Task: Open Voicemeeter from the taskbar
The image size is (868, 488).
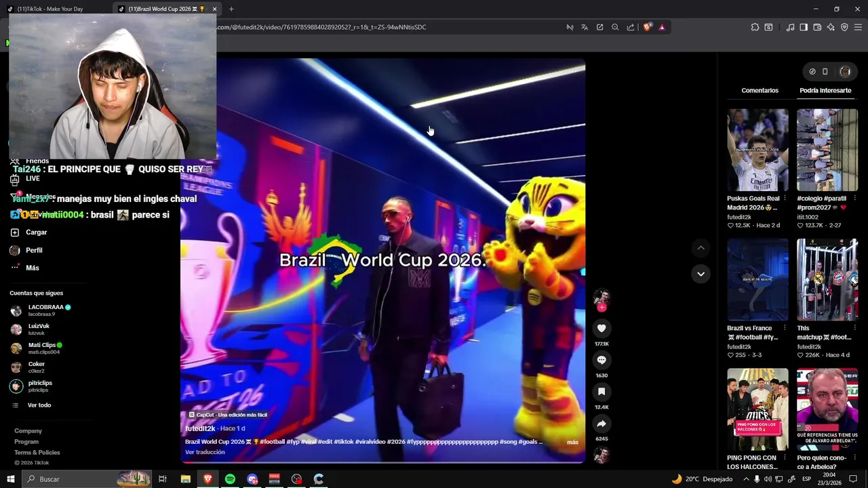Action: [x=275, y=479]
